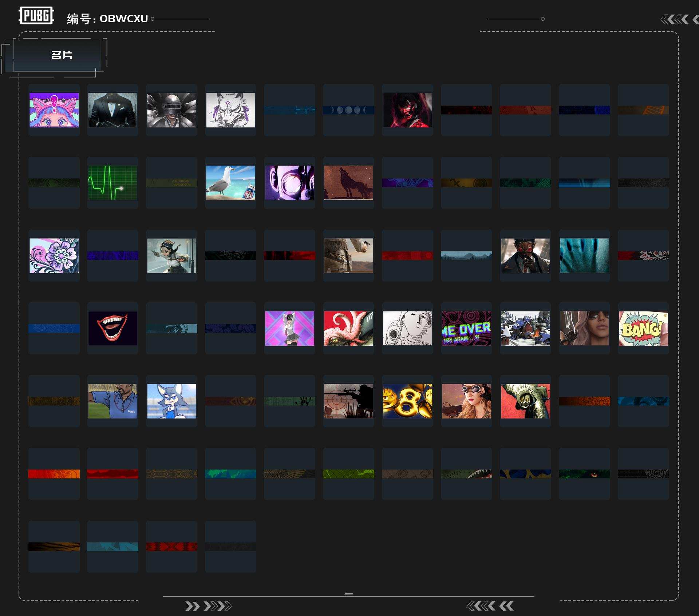The height and width of the screenshot is (616, 699).
Task: Choose the crocodile monster on red nameplate
Action: point(525,401)
